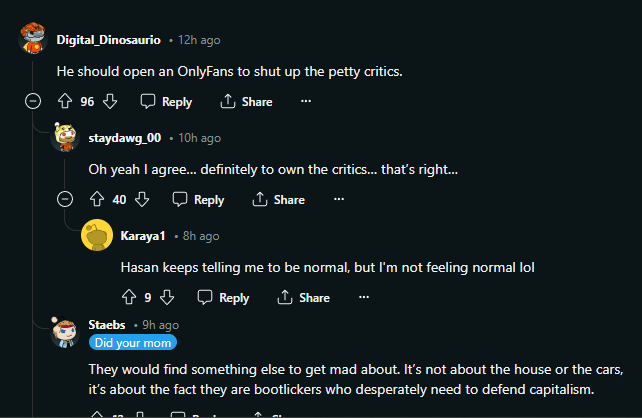Open more options on Digital_Dinosaurio's comment

click(x=306, y=101)
